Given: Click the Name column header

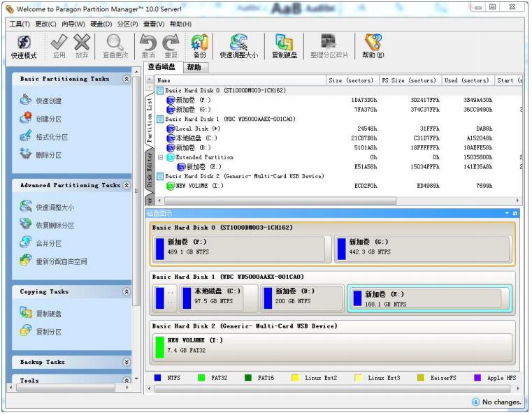Looking at the screenshot, I should [x=240, y=80].
